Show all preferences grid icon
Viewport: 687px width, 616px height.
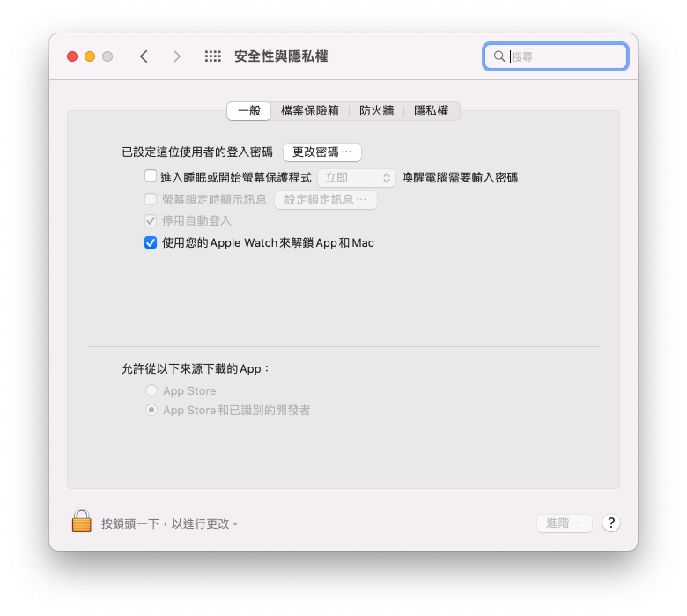[x=213, y=56]
